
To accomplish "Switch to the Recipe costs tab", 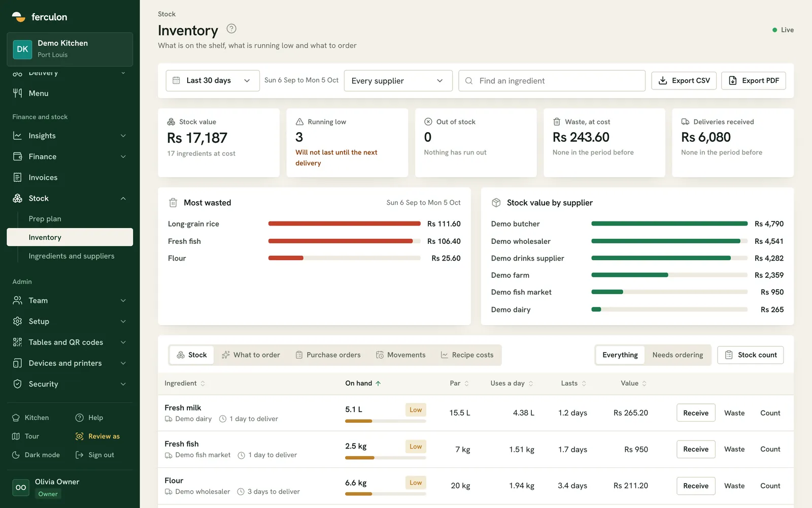I will (467, 355).
